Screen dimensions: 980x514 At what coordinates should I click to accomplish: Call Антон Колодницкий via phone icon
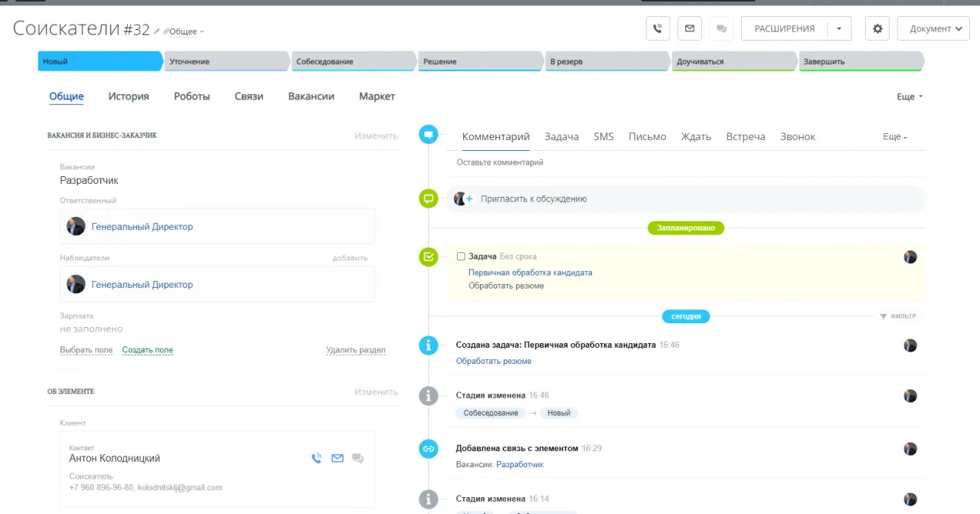pyautogui.click(x=316, y=458)
